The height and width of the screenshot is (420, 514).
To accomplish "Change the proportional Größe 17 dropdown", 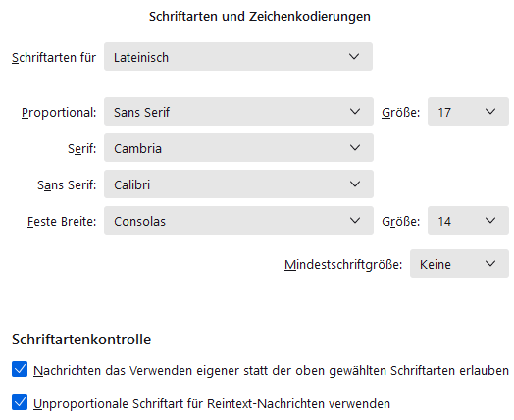I will pyautogui.click(x=468, y=112).
